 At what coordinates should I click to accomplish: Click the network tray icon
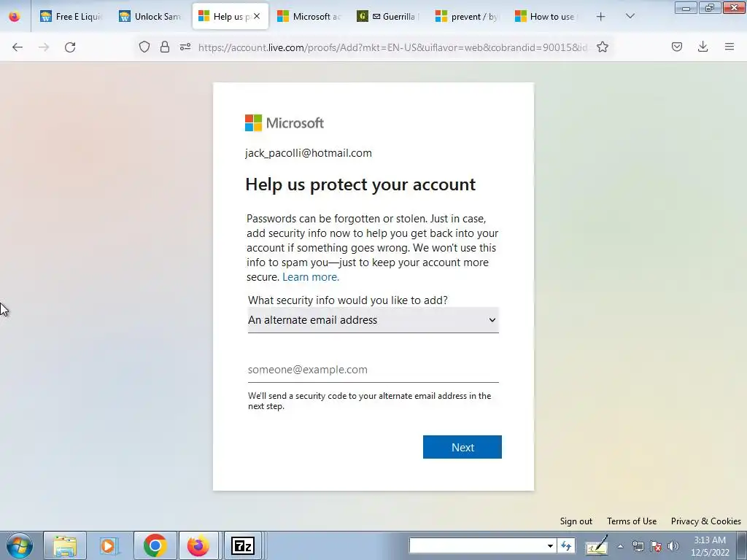(638, 546)
